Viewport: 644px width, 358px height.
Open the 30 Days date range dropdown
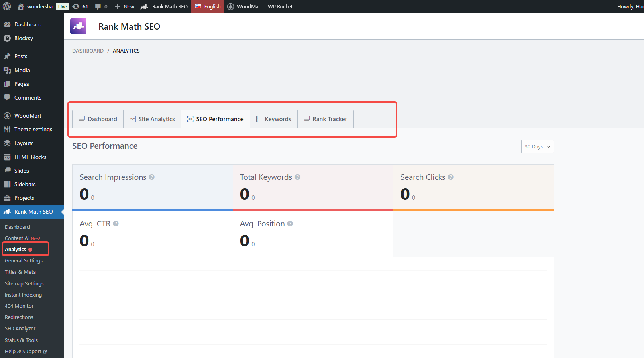coord(537,146)
